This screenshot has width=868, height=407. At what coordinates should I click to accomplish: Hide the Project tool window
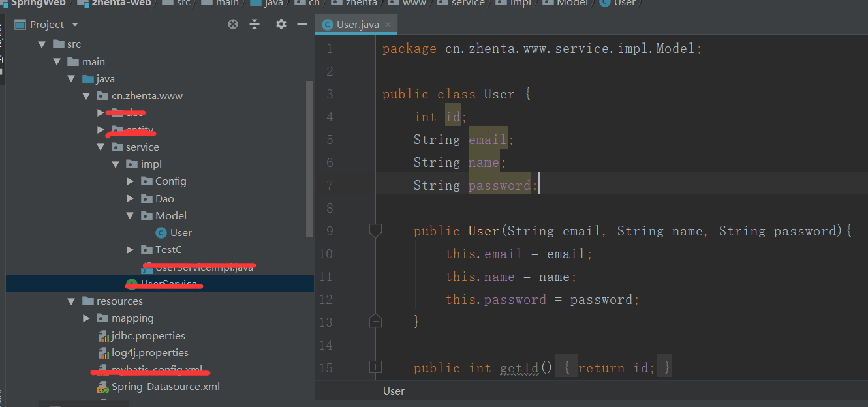[302, 24]
